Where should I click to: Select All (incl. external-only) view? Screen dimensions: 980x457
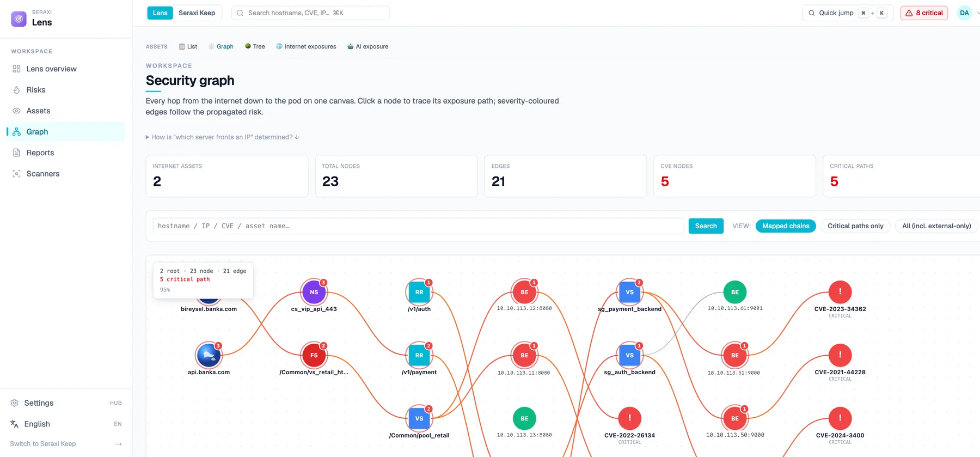[936, 226]
